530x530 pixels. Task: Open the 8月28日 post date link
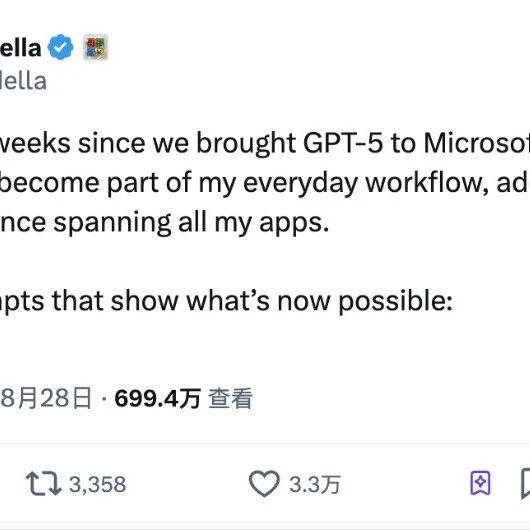click(46, 398)
